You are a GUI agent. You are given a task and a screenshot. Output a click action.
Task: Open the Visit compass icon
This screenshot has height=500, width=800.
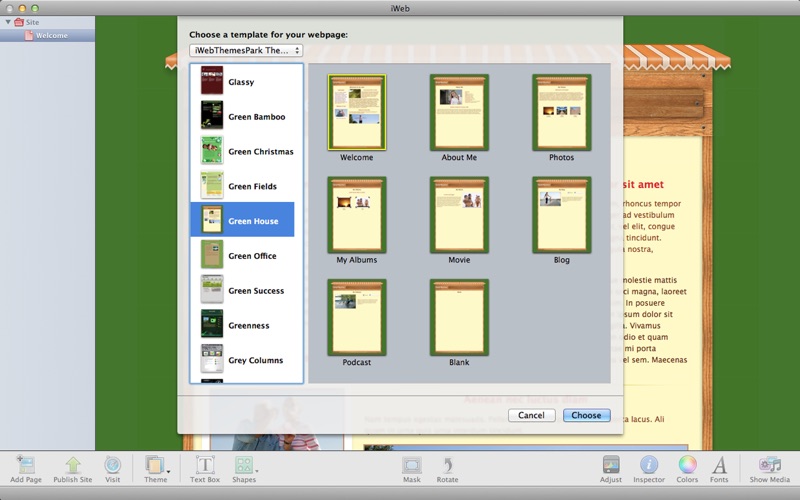(113, 465)
